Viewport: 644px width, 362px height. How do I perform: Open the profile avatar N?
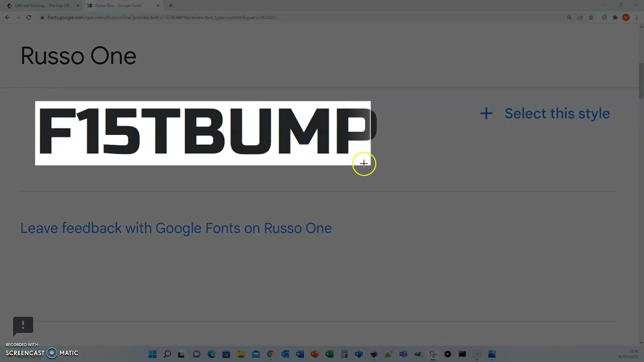[626, 18]
